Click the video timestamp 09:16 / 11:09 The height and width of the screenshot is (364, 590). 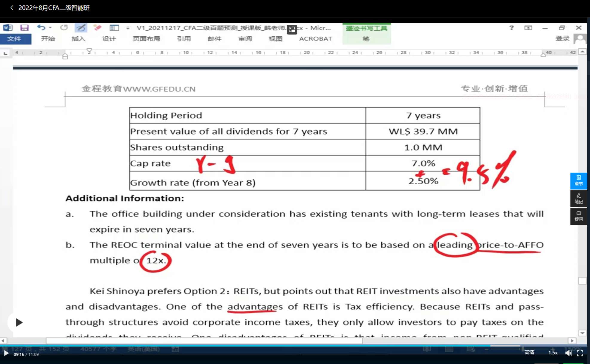coord(26,354)
